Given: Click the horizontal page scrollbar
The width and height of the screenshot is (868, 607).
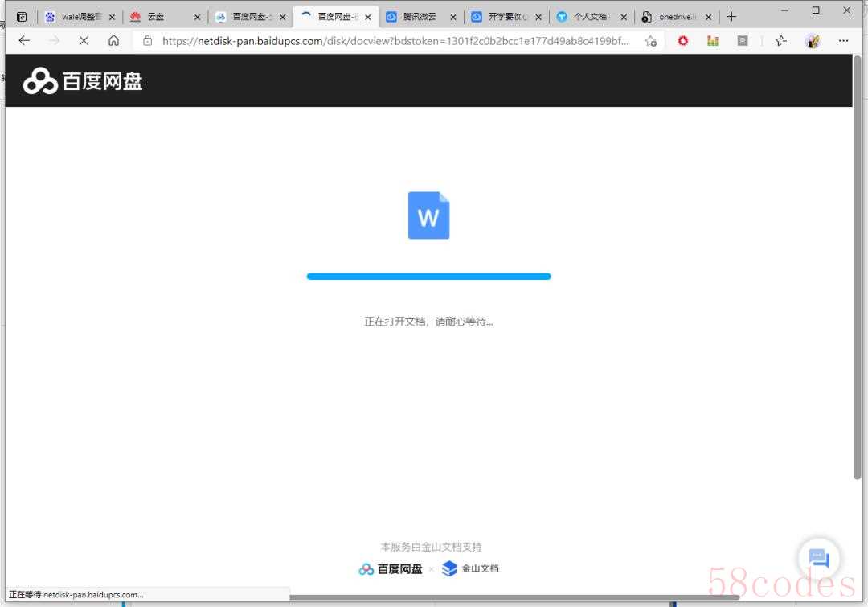Looking at the screenshot, I should pyautogui.click(x=514, y=597).
